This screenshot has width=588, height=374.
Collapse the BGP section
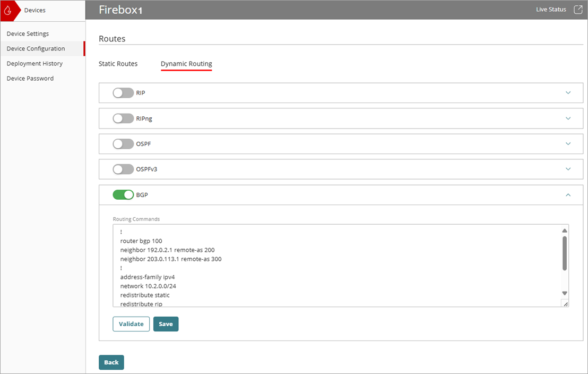click(x=568, y=195)
